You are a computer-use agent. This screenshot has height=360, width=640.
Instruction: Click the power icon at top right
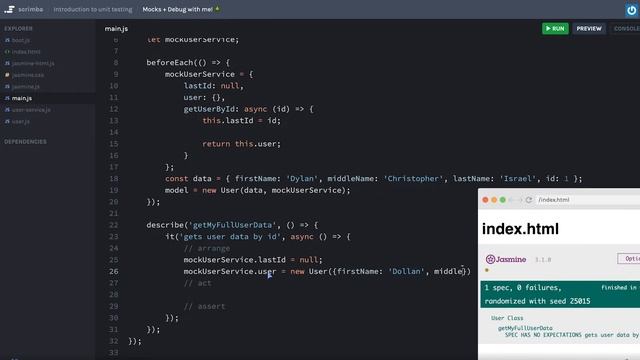(631, 10)
